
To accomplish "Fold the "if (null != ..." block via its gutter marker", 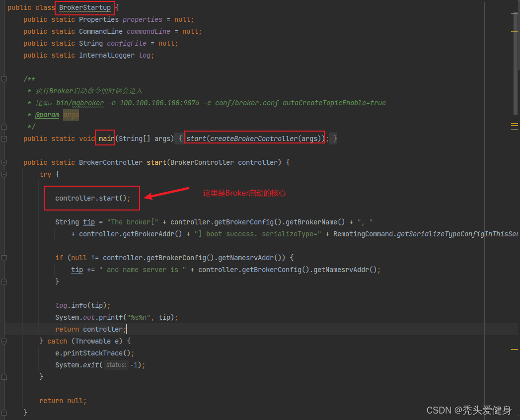I will 4,258.
